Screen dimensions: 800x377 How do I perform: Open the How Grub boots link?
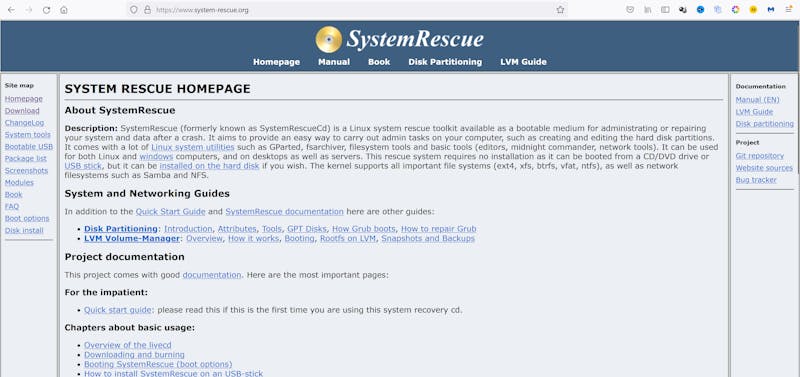(363, 229)
